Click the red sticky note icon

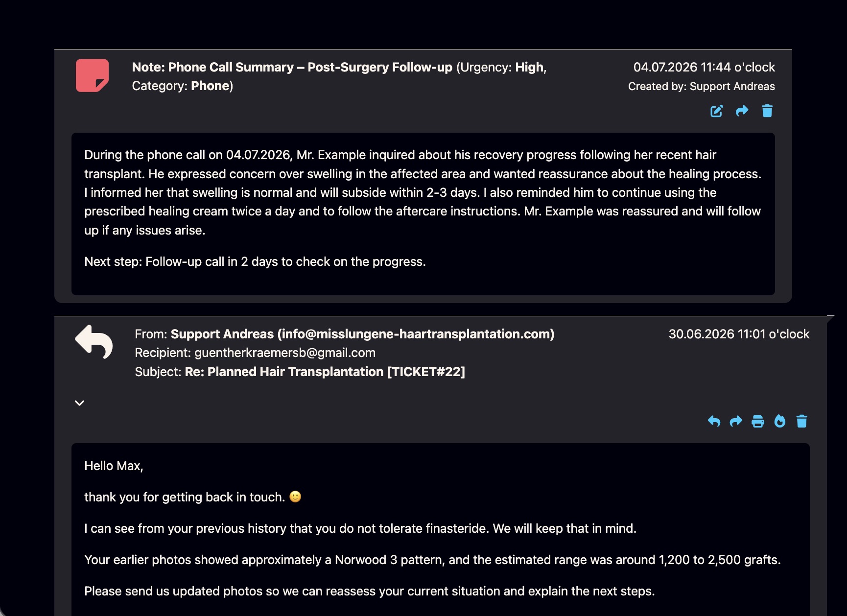click(92, 75)
